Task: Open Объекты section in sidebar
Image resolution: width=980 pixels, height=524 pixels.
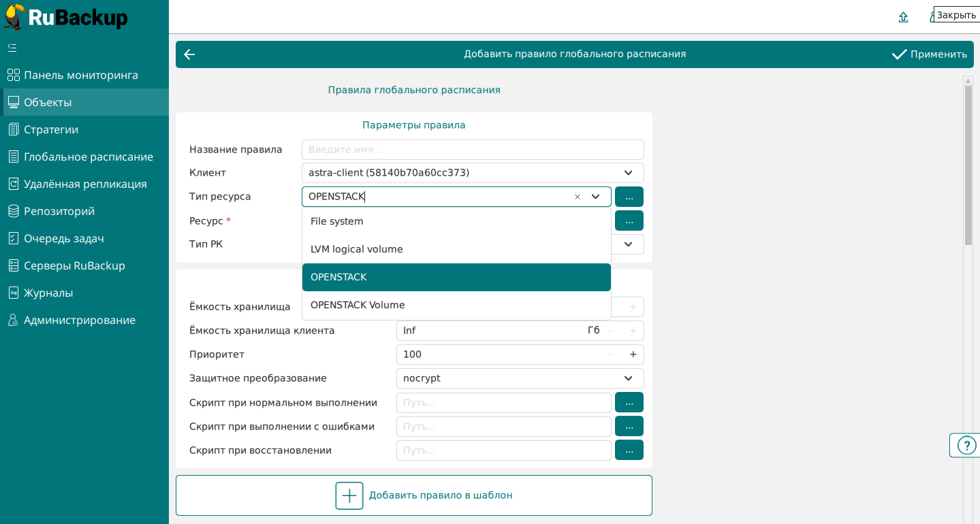Action: pyautogui.click(x=84, y=102)
